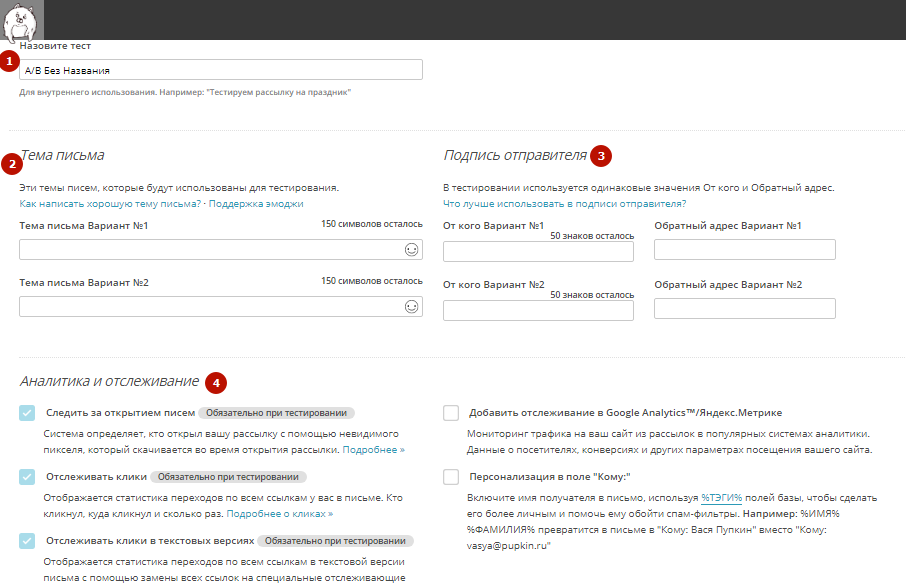Viewport: 906px width, 584px height.
Task: Click the %ТЭГИ% link
Action: [x=720, y=497]
